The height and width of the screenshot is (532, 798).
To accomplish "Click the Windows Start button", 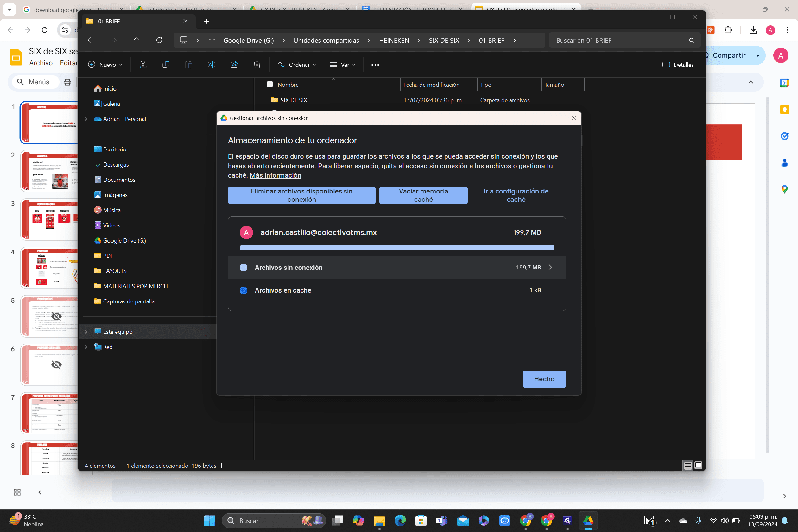I will [x=209, y=521].
